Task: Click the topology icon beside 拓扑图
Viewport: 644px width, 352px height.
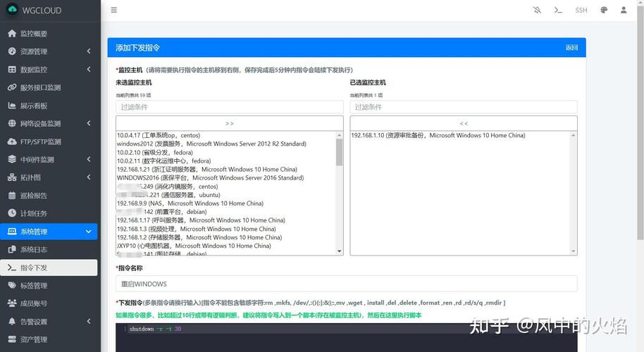Action: (12, 177)
